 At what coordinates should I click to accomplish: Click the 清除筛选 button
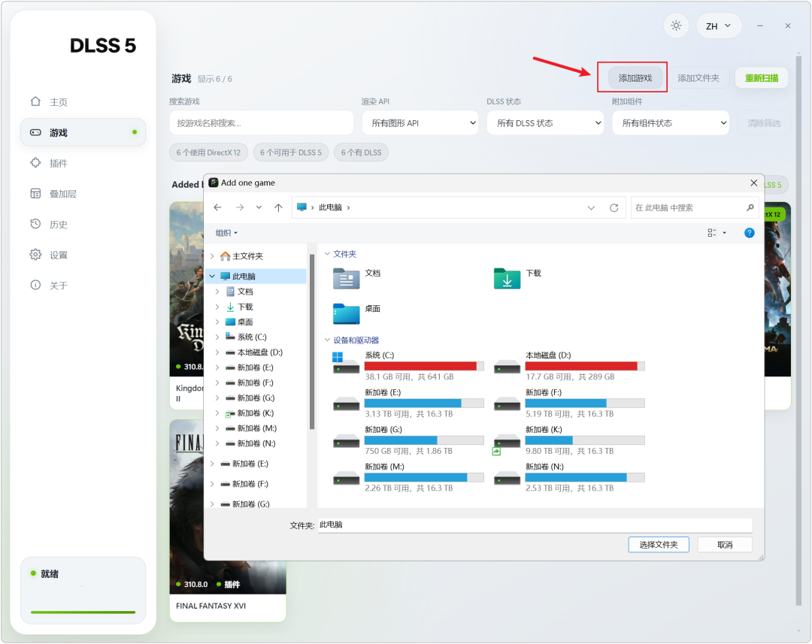point(764,123)
